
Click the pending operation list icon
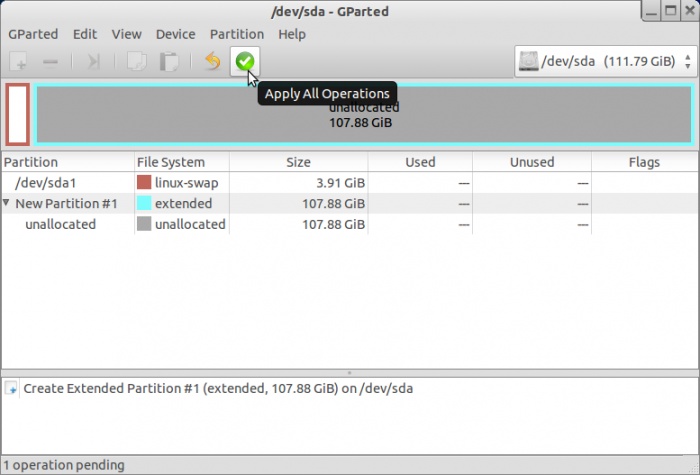pos(11,388)
